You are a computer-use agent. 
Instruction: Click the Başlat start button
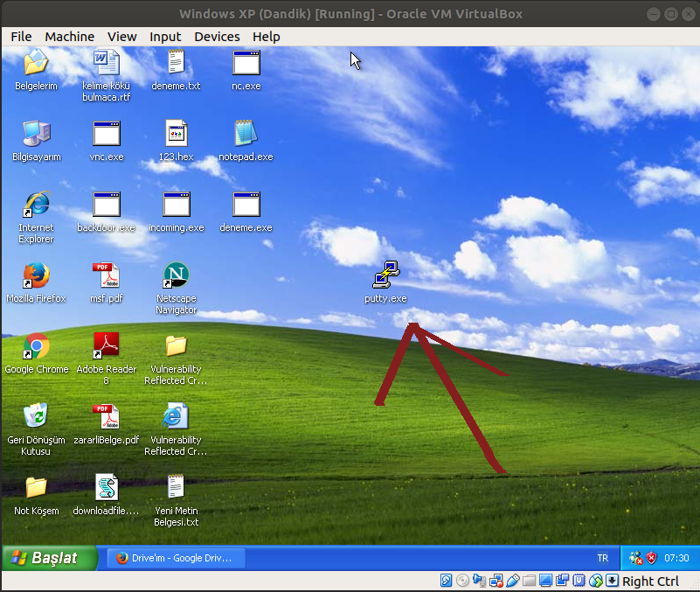(x=49, y=558)
